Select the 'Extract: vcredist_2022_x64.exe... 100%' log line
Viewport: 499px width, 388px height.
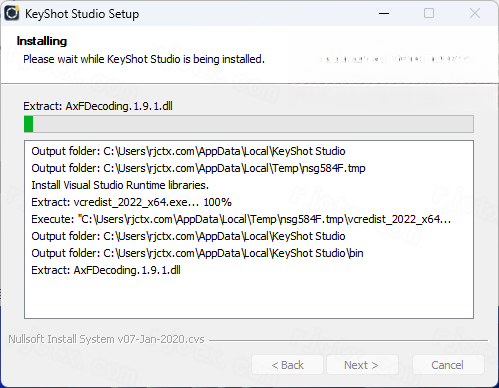(131, 202)
